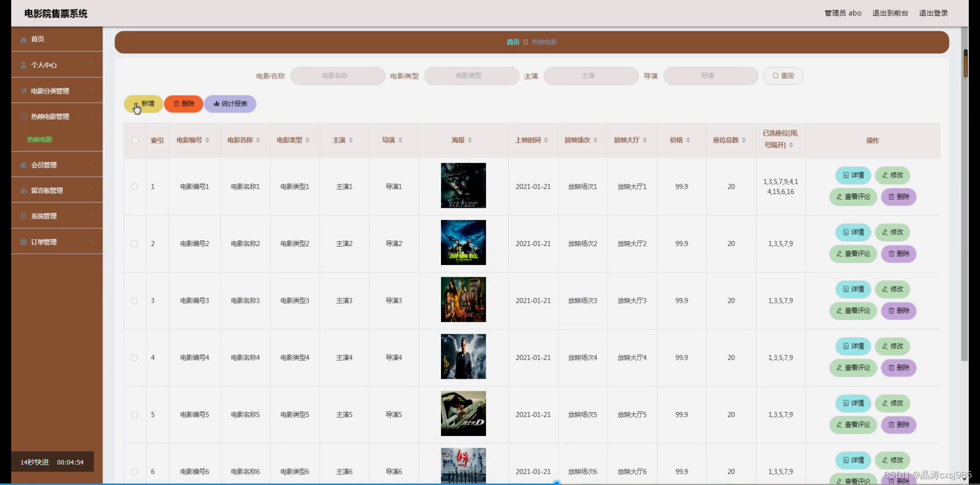
Task: Click the 留言板管理 chart icon
Action: pyautogui.click(x=23, y=190)
